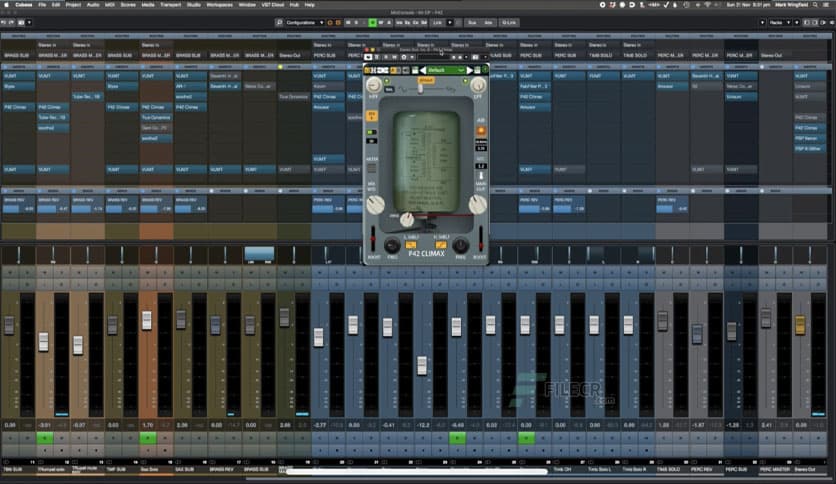Click the Drive knob in P42 Climax
The width and height of the screenshot is (836, 484).
point(407,219)
